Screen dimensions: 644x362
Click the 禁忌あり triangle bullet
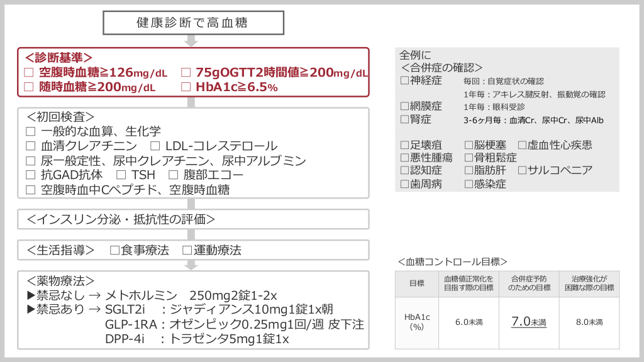30,309
